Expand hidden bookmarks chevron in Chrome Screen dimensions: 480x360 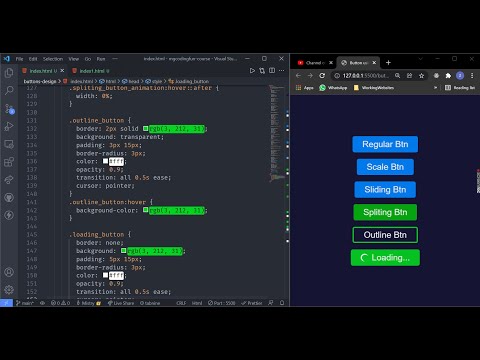click(435, 88)
